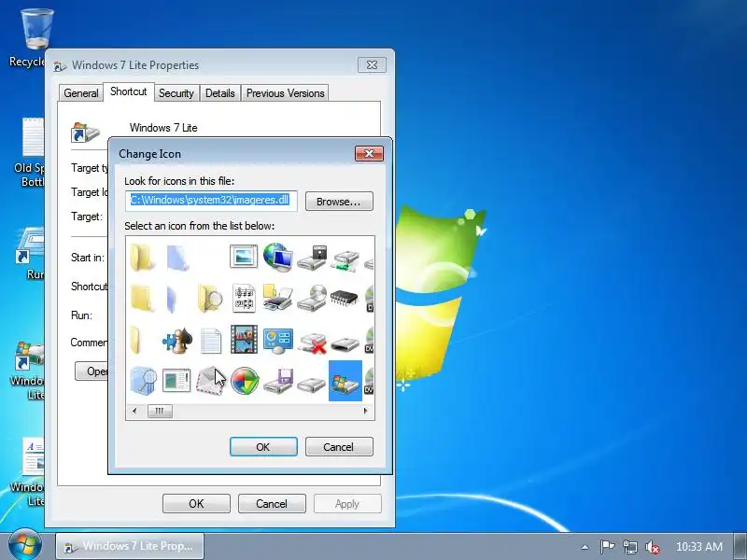Switch to the Shortcut tab
This screenshot has width=747, height=560.
click(129, 91)
